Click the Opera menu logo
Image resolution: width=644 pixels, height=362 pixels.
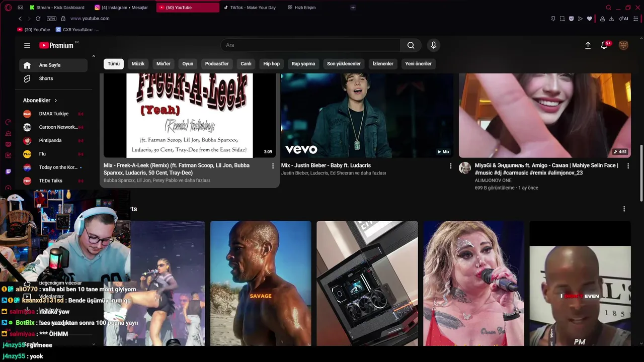8,8
